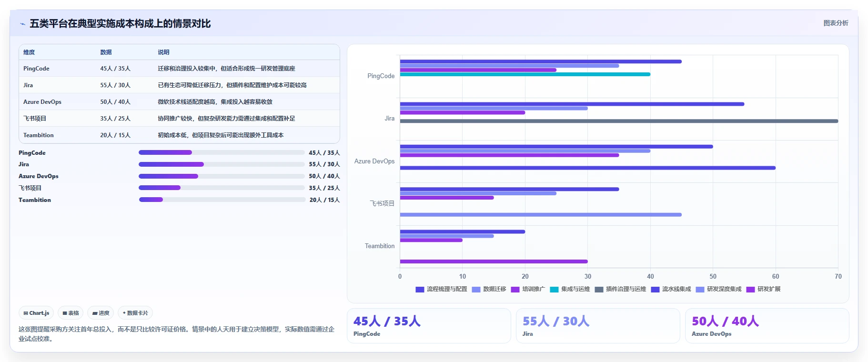
Task: Select the PingCode cell in the table
Action: [x=36, y=69]
